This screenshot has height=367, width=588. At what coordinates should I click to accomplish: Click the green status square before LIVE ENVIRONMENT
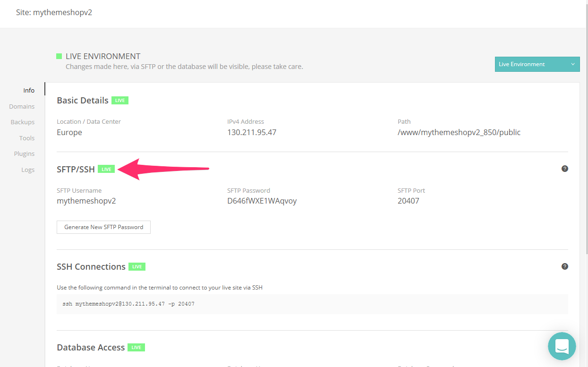pos(59,56)
